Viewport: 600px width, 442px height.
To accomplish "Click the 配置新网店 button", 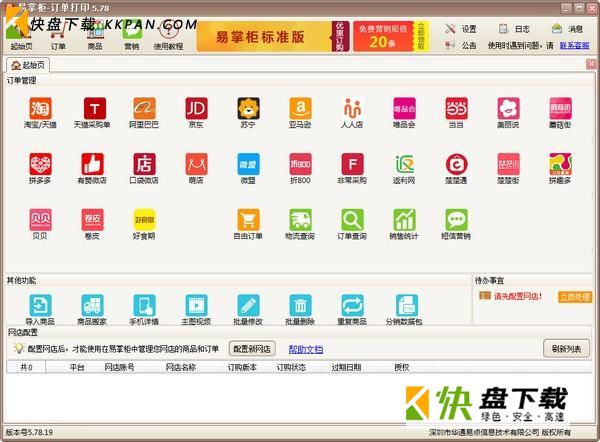I will click(252, 349).
